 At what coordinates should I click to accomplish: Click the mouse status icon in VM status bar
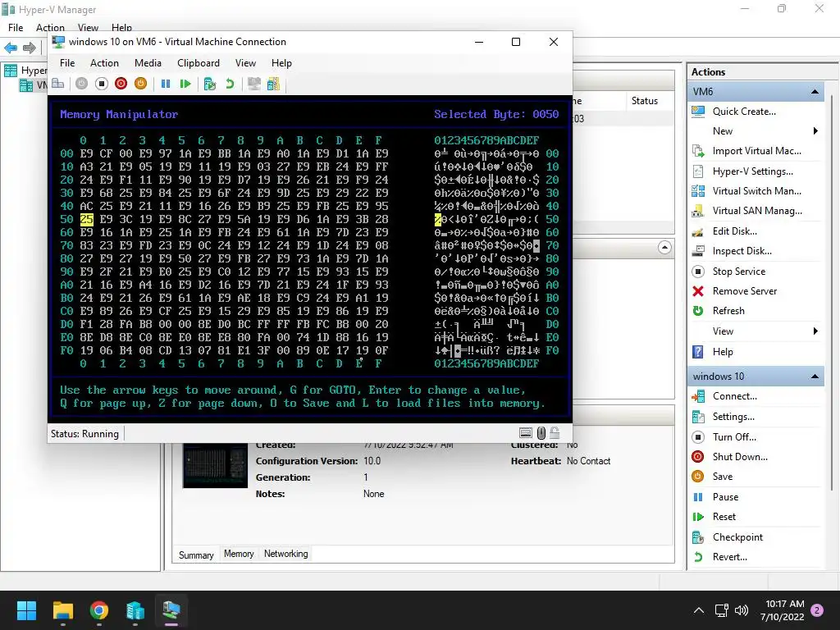(x=541, y=433)
